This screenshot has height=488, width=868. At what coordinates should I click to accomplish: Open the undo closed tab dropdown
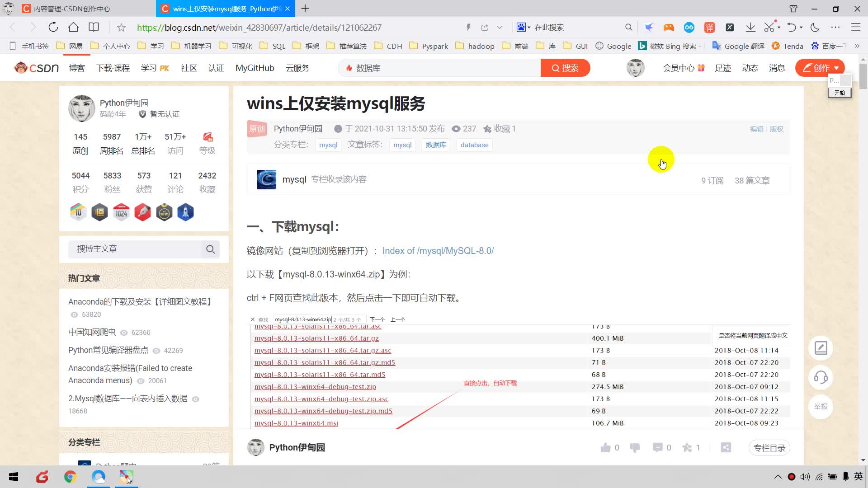801,28
